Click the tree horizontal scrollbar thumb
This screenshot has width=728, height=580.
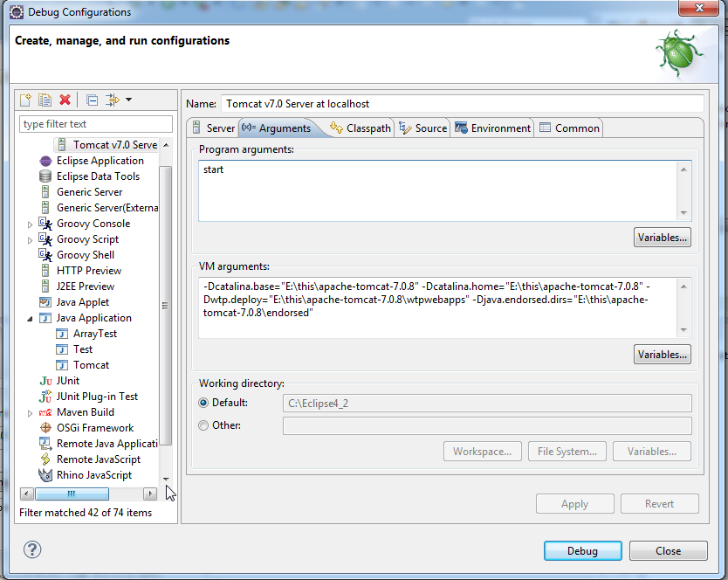72,494
